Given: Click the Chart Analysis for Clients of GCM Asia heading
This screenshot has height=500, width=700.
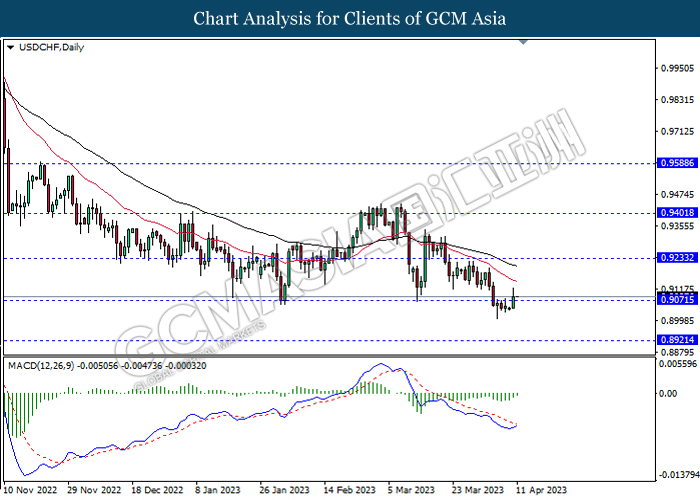Looking at the screenshot, I should coord(350,19).
